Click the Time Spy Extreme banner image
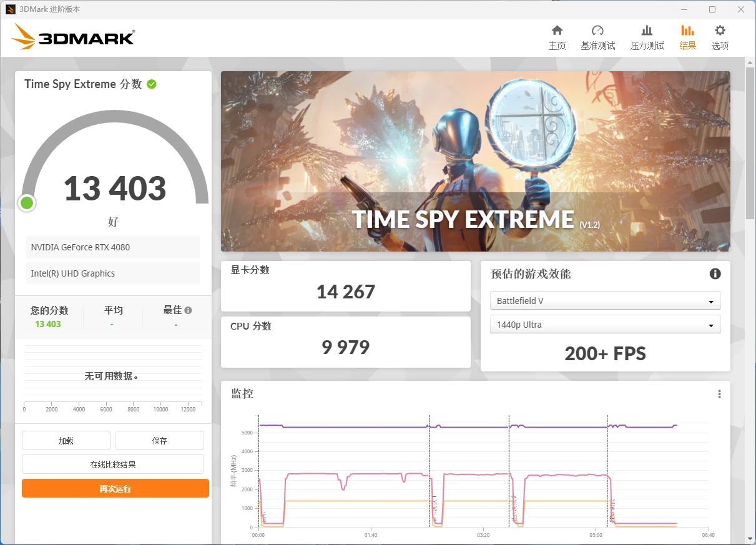The height and width of the screenshot is (545, 756). point(475,161)
